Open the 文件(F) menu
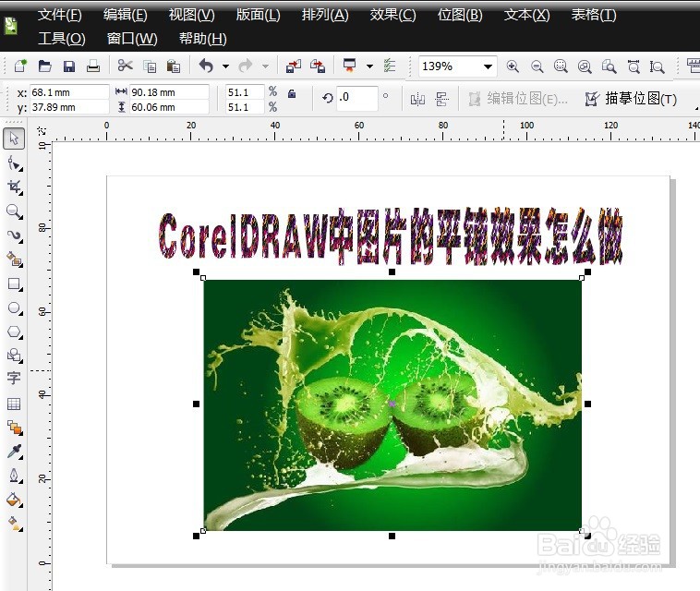The height and width of the screenshot is (591, 700). tap(60, 15)
